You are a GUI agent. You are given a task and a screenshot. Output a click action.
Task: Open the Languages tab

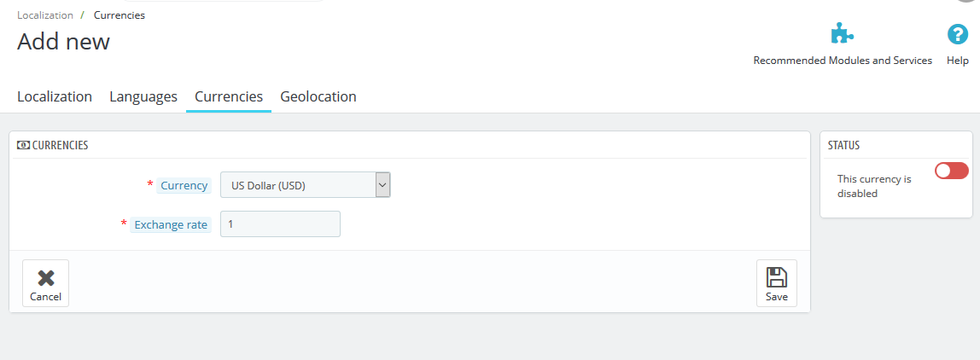(x=143, y=96)
